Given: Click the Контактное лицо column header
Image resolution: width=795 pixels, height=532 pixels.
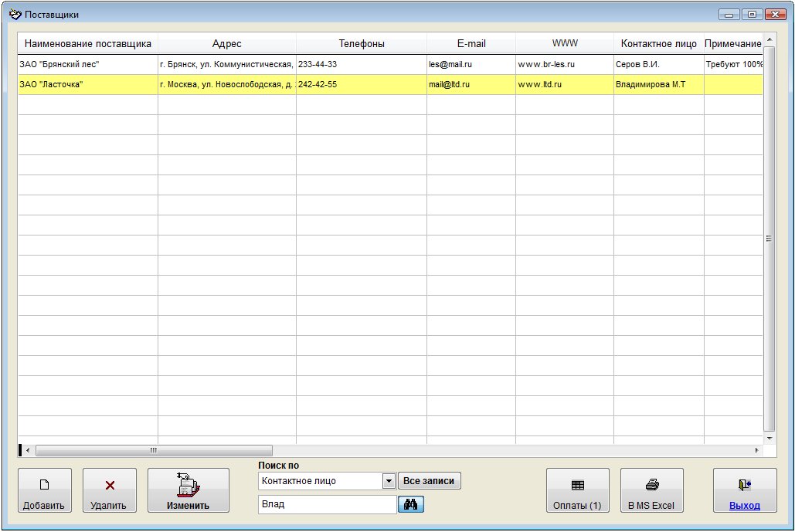Looking at the screenshot, I should pyautogui.click(x=658, y=43).
